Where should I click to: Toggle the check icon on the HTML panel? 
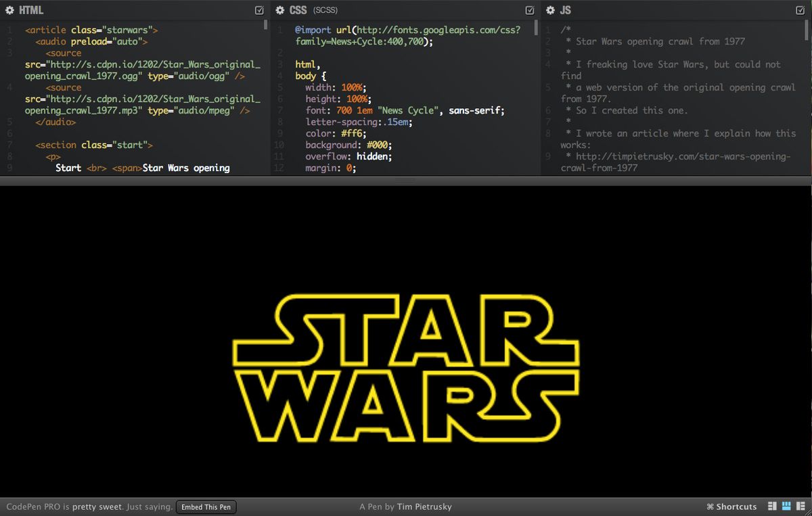[x=259, y=9]
